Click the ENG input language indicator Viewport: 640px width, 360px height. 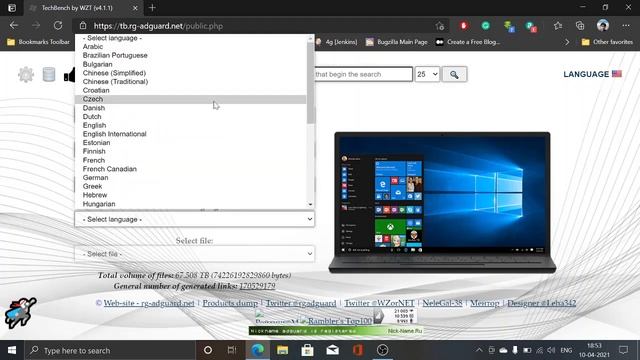click(x=566, y=350)
